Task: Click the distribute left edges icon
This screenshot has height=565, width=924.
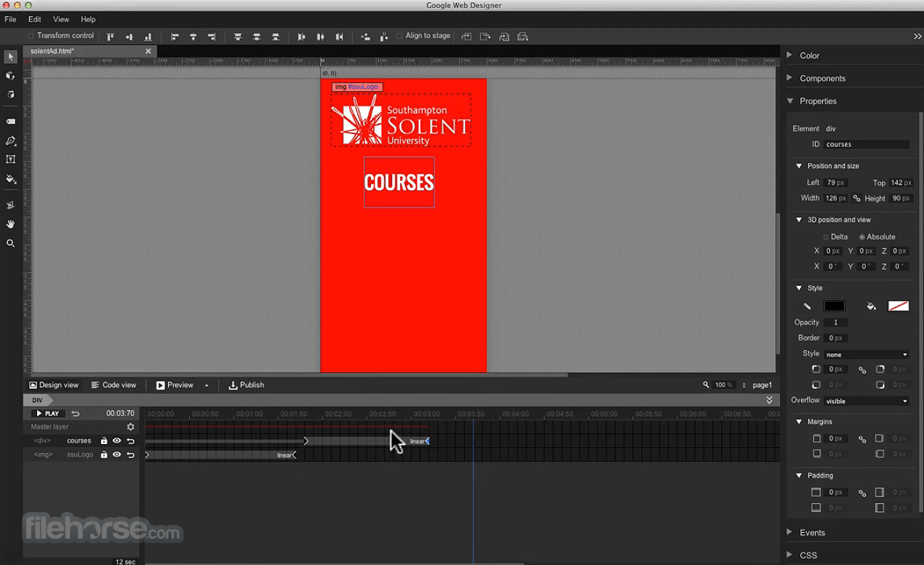Action: 302,36
